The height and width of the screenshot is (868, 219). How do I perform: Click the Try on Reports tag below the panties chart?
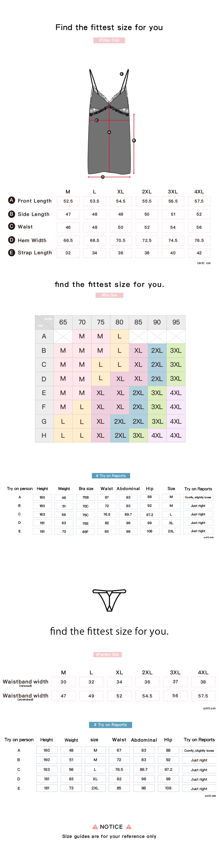tap(110, 725)
